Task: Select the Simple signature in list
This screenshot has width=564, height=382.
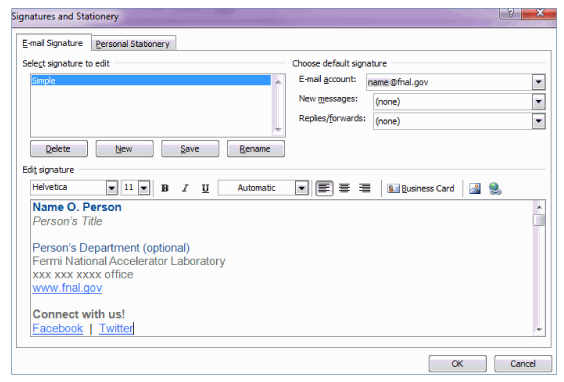Action: pyautogui.click(x=151, y=81)
